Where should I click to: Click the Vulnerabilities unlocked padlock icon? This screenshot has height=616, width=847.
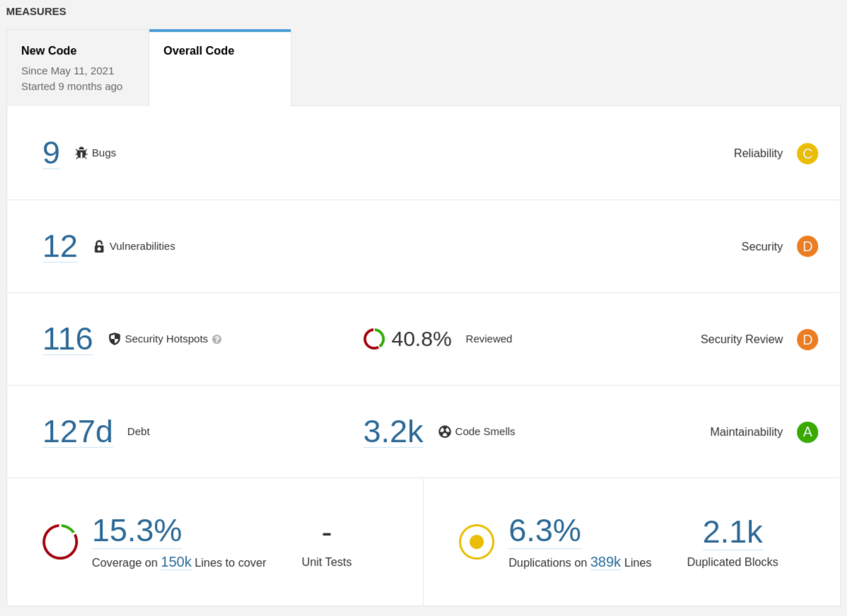pyautogui.click(x=99, y=246)
